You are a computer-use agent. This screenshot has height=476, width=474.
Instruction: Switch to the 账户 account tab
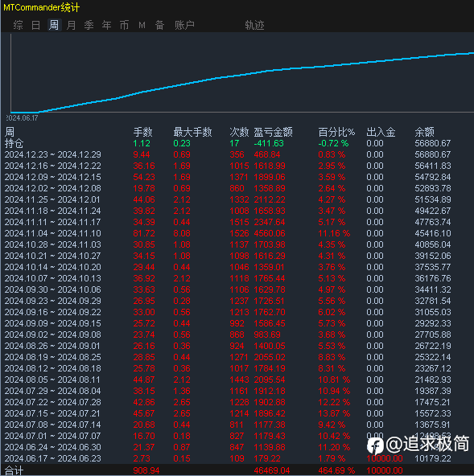tap(184, 25)
